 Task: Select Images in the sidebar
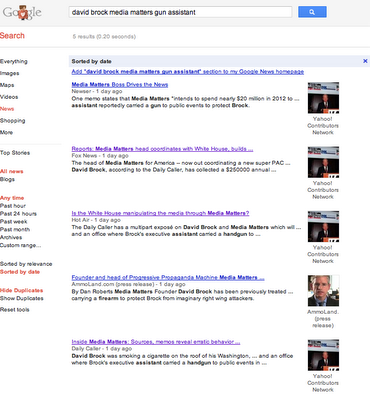pyautogui.click(x=10, y=73)
